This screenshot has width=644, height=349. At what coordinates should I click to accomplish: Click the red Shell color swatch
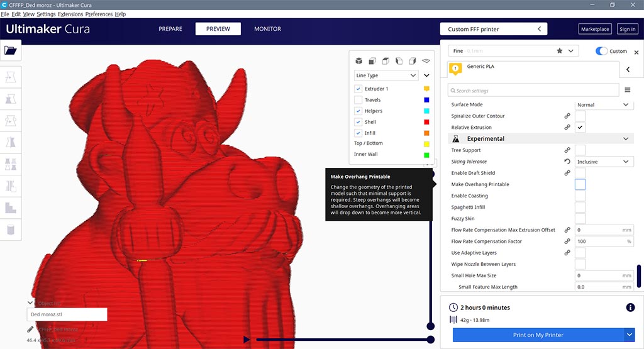pos(426,122)
